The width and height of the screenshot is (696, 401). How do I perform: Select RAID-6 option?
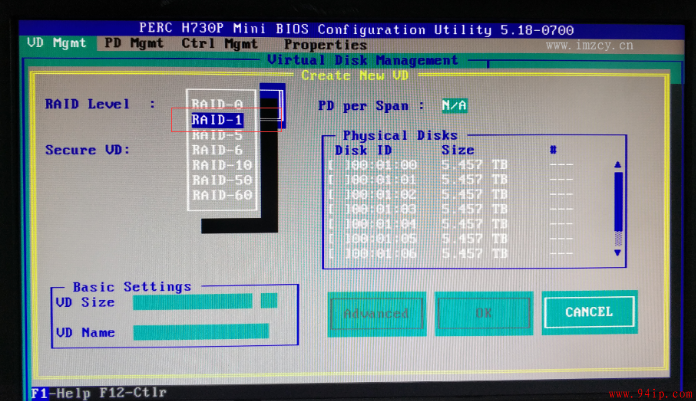click(218, 150)
